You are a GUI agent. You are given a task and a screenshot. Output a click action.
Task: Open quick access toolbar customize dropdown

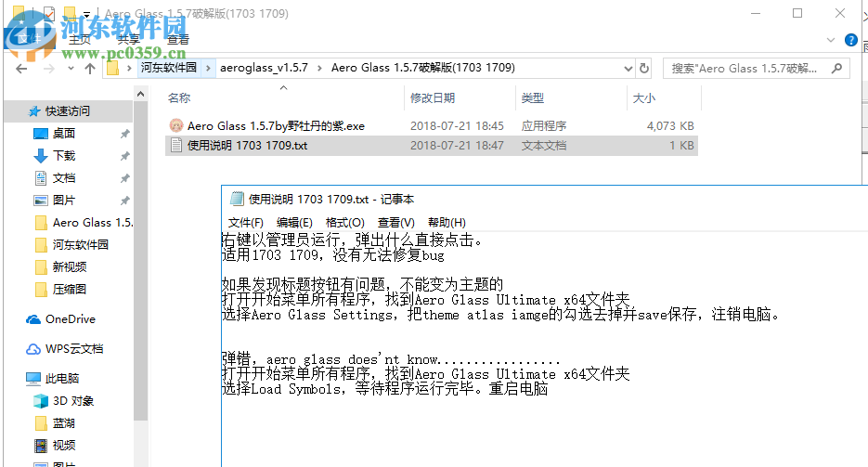86,14
